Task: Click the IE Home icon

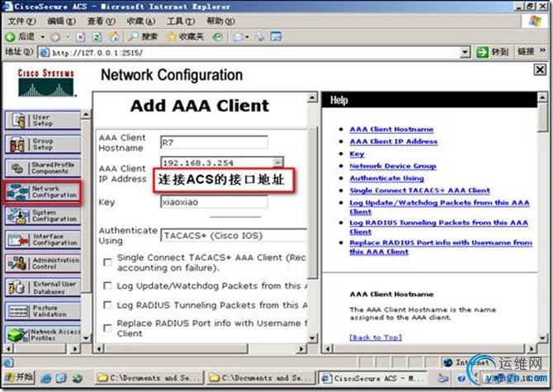Action: (114, 36)
